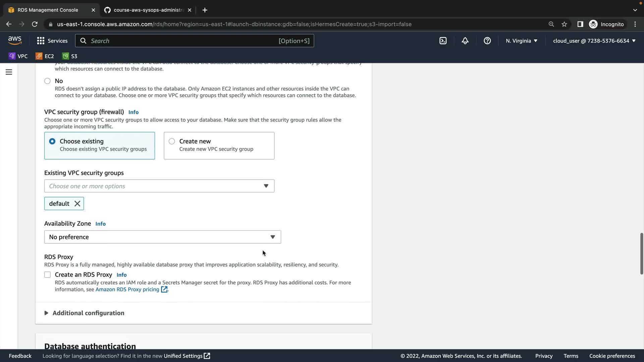This screenshot has width=644, height=362.
Task: Open the N. Virginia region menu
Action: click(x=521, y=41)
